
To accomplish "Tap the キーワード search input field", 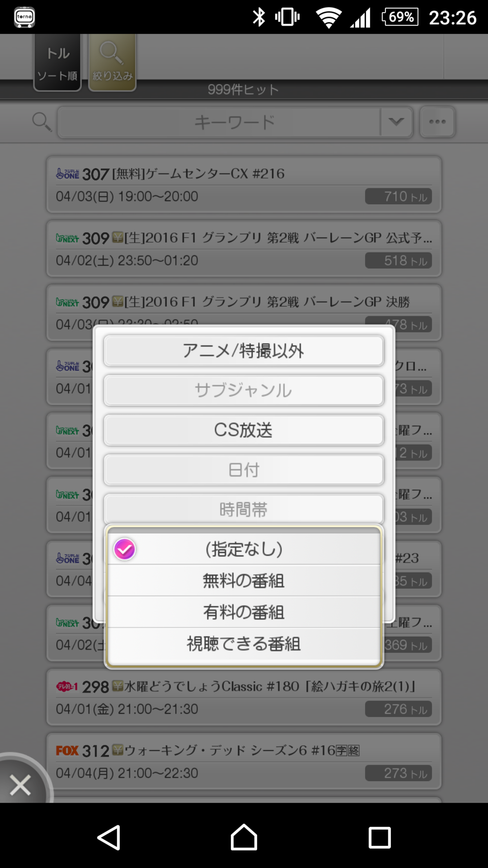I will pos(220,122).
